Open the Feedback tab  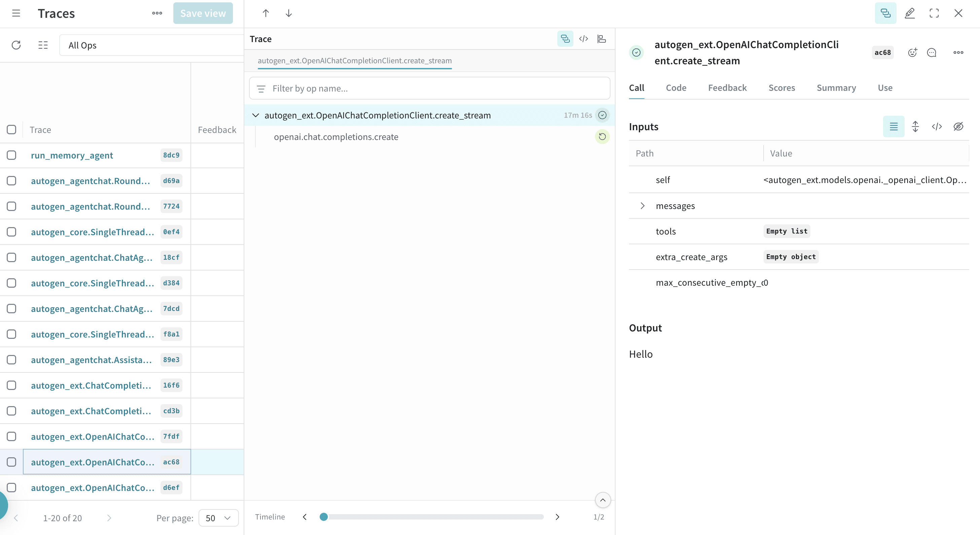click(x=727, y=88)
